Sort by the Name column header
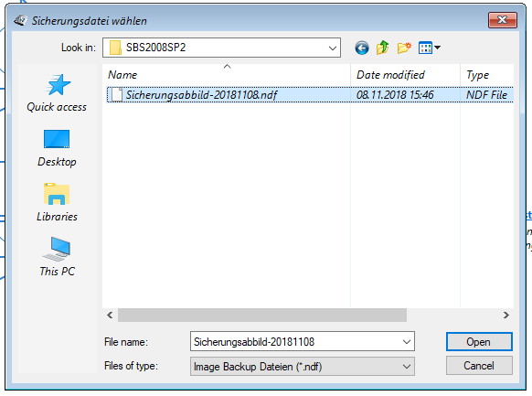 pyautogui.click(x=227, y=75)
